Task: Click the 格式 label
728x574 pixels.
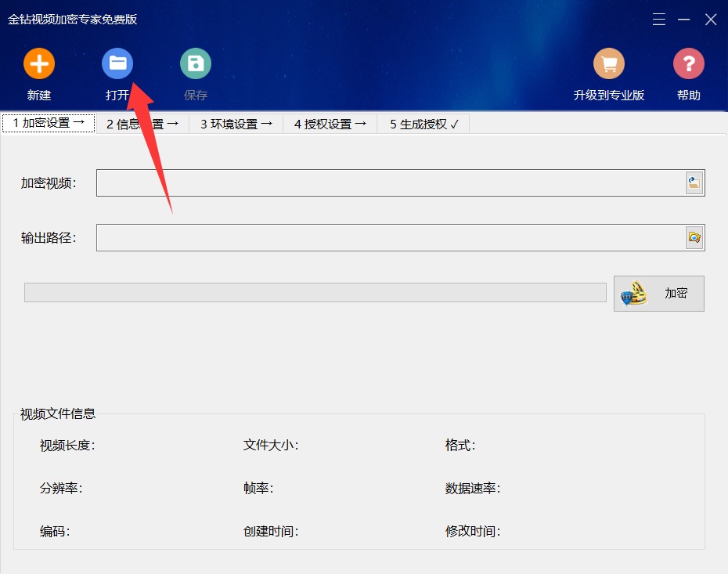Action: [460, 446]
